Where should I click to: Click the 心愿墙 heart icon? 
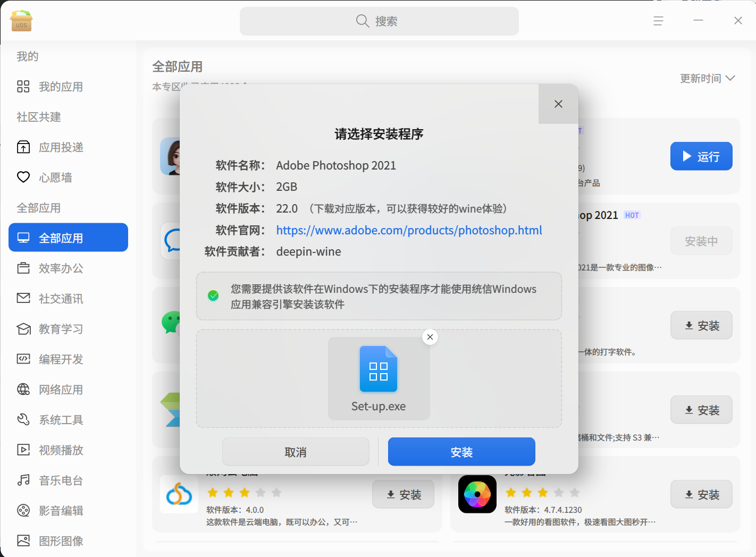coord(23,177)
